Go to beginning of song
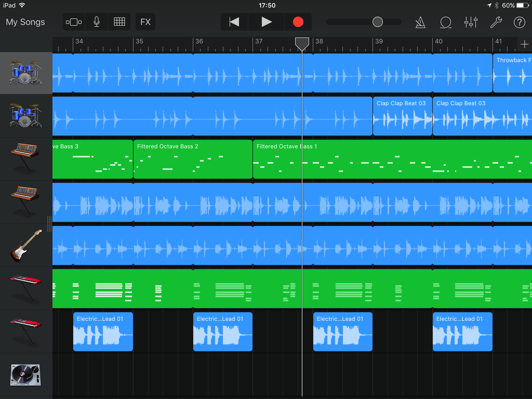 [x=234, y=22]
